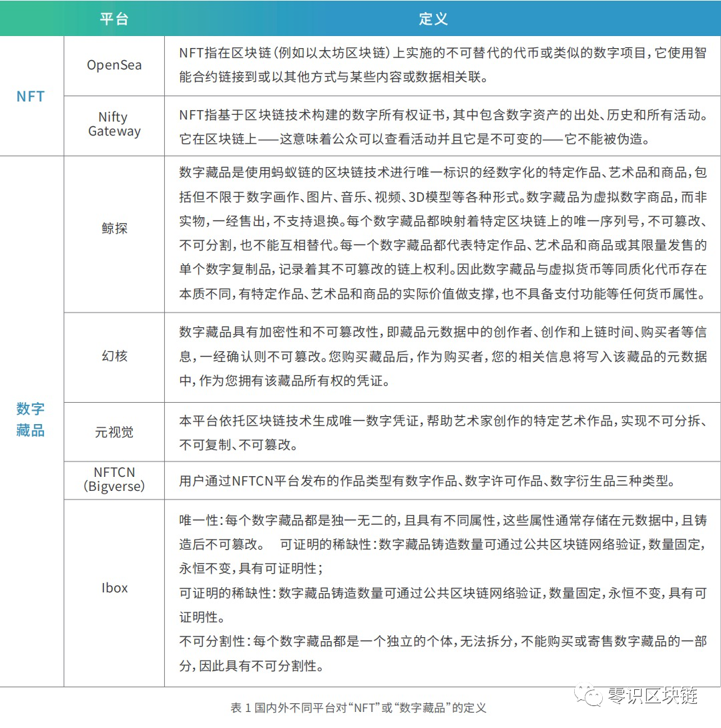Click the NFTCN definition sentence
The height and width of the screenshot is (728, 721).
pyautogui.click(x=427, y=480)
